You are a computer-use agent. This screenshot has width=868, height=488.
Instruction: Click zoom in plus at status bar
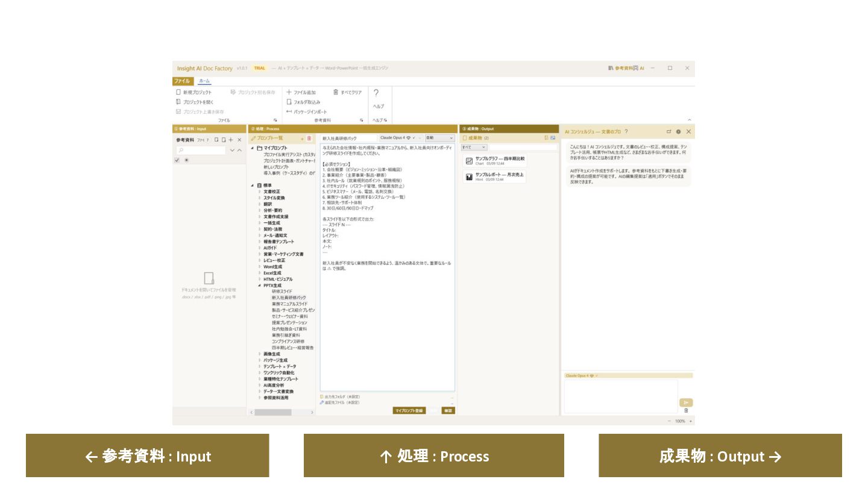coord(691,421)
